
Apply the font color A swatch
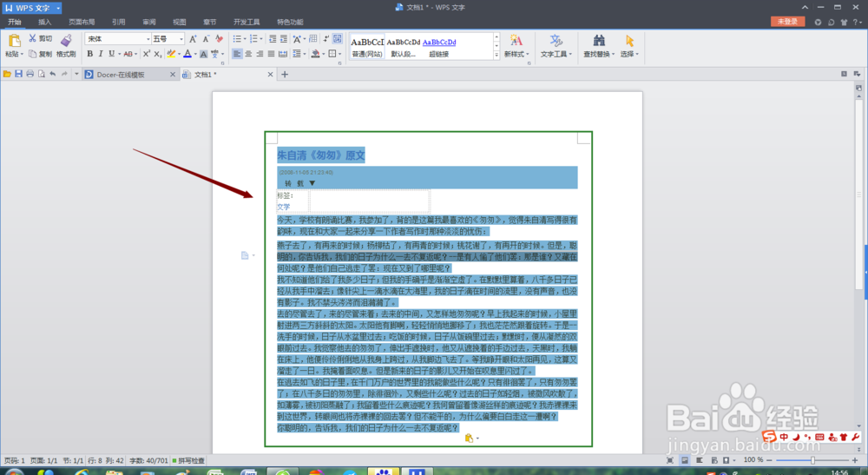[187, 54]
